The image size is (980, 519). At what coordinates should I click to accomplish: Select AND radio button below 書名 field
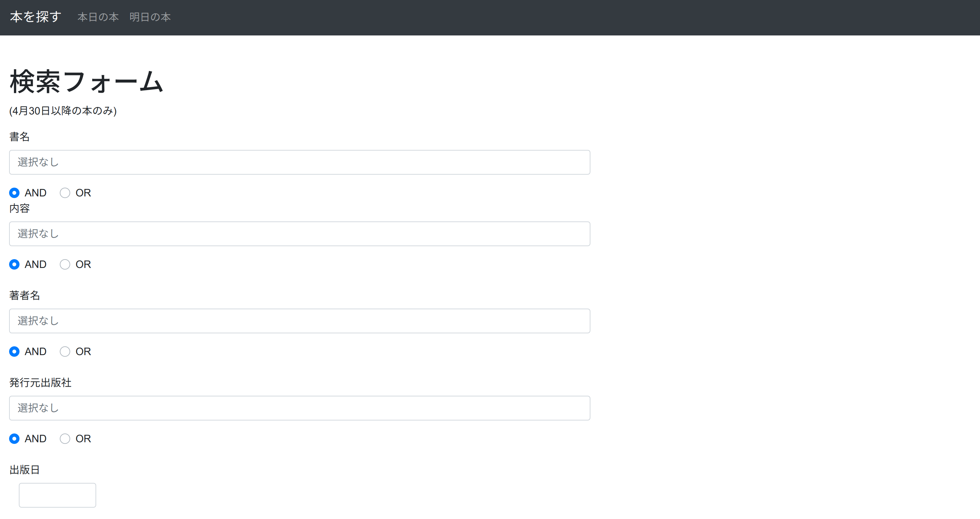coord(14,193)
